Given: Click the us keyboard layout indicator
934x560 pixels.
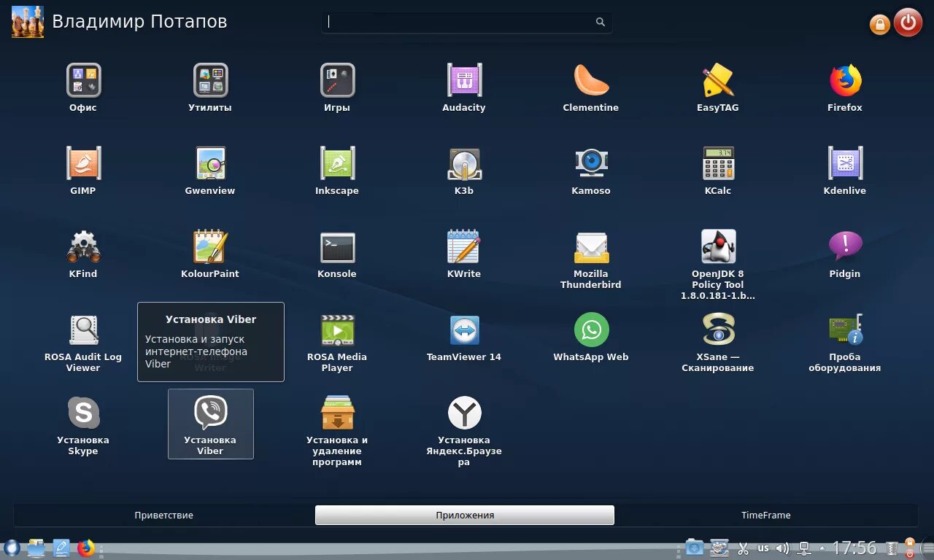Looking at the screenshot, I should [763, 548].
